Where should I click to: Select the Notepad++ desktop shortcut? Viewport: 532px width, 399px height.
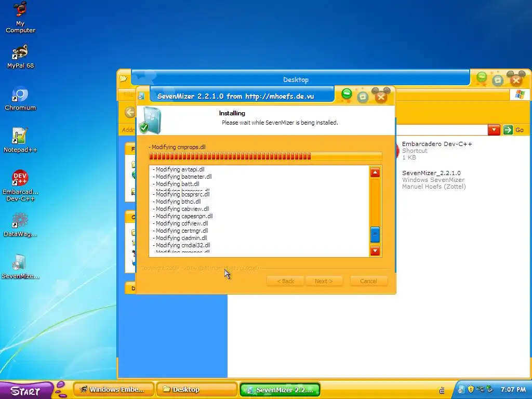(x=20, y=140)
